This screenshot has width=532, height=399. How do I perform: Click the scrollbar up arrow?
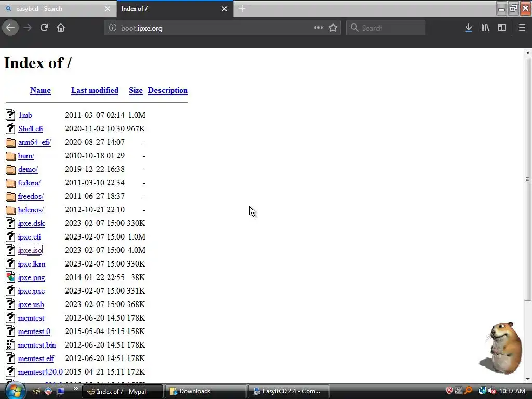528,53
